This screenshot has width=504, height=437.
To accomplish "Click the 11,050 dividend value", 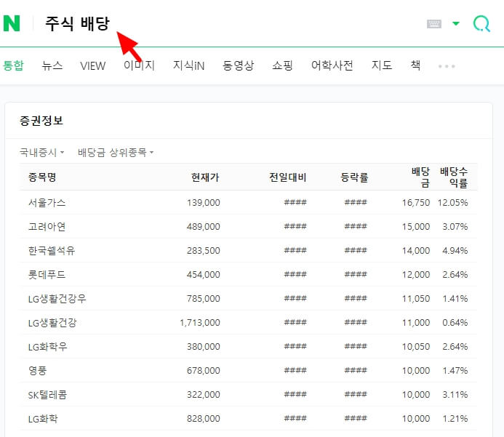I will (416, 299).
